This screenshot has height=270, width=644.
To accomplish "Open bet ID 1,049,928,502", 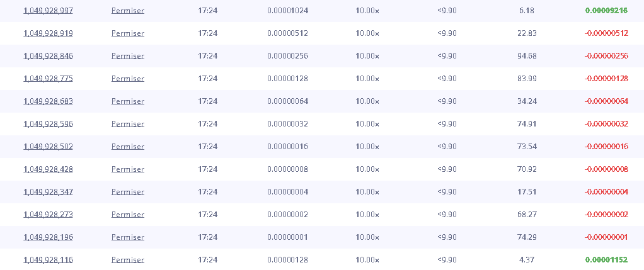I will 48,147.
